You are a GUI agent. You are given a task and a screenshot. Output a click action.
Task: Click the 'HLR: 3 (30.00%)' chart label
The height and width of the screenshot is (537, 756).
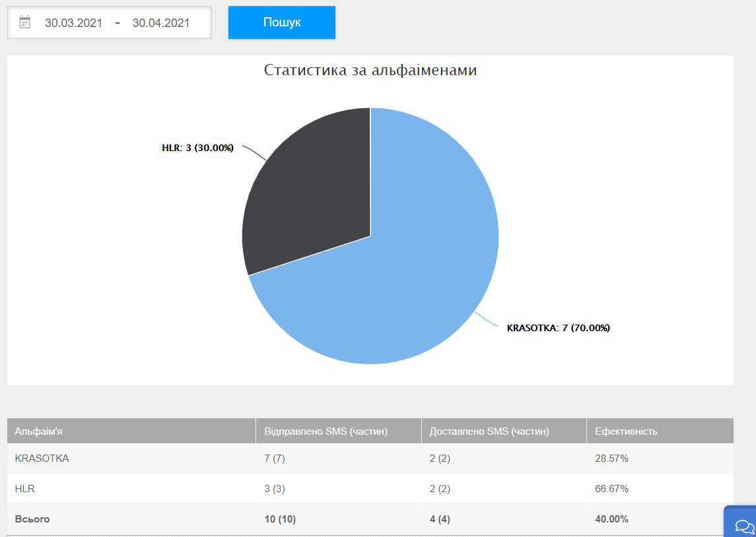(197, 148)
